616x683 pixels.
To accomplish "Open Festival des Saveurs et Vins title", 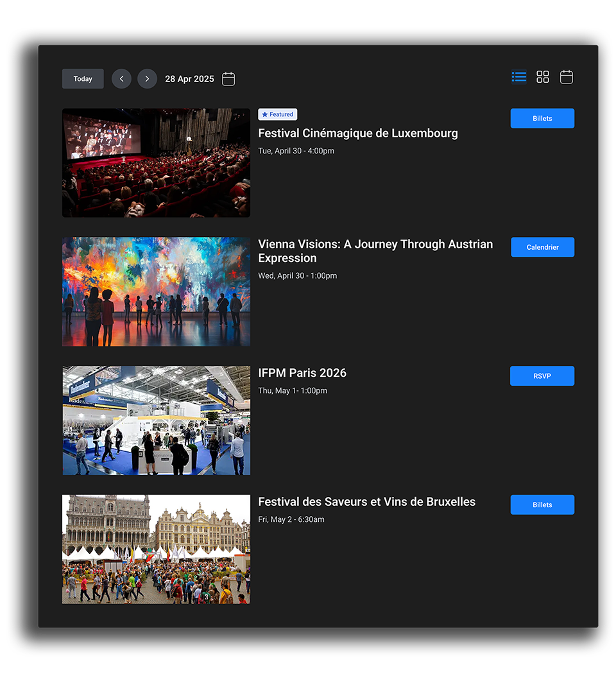I will pos(366,502).
